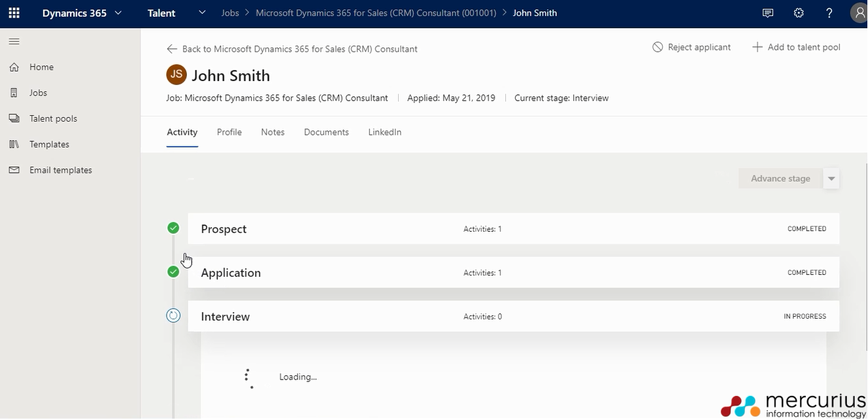This screenshot has width=868, height=420.
Task: Open the settings gear icon
Action: pyautogui.click(x=799, y=13)
